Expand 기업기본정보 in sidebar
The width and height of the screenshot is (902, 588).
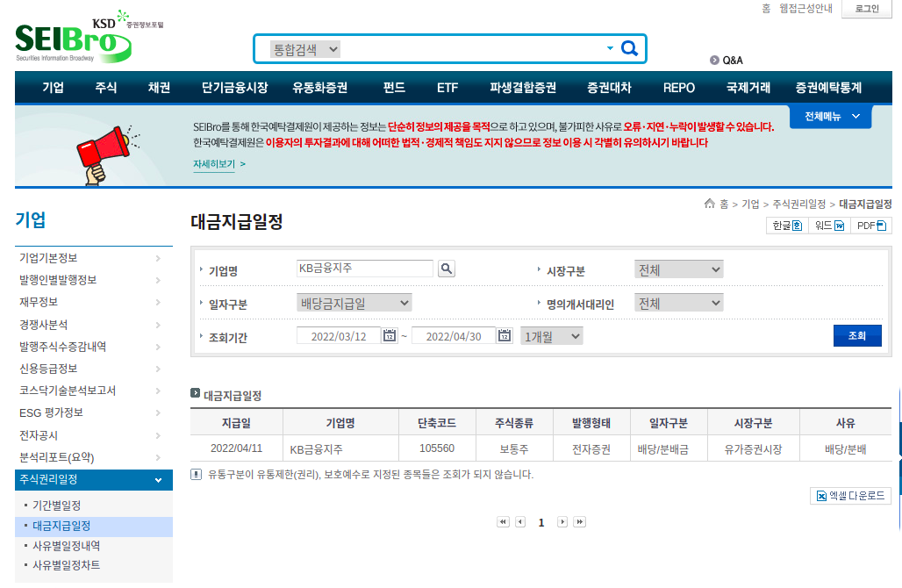tap(94, 258)
